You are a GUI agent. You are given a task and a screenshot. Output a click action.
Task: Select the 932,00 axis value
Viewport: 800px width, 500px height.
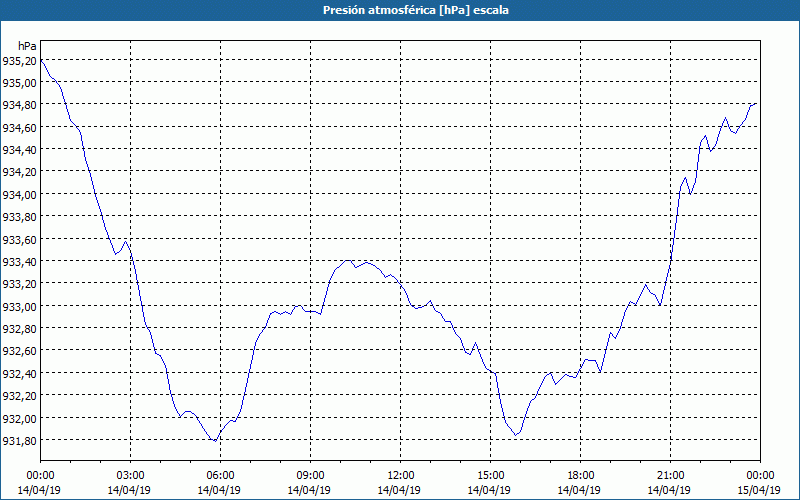[x=19, y=419]
